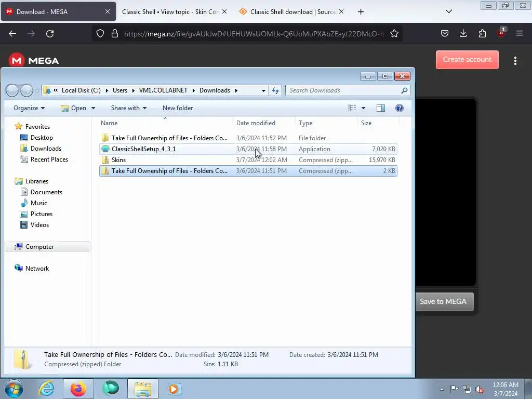The image size is (532, 399).
Task: Open Desktop in the navigation pane
Action: pos(42,137)
